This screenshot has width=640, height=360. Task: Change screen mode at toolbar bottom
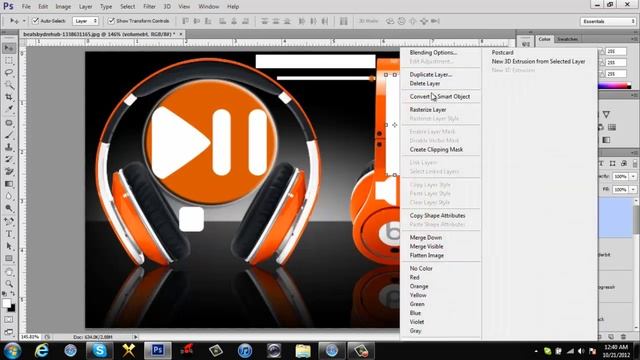pyautogui.click(x=9, y=331)
